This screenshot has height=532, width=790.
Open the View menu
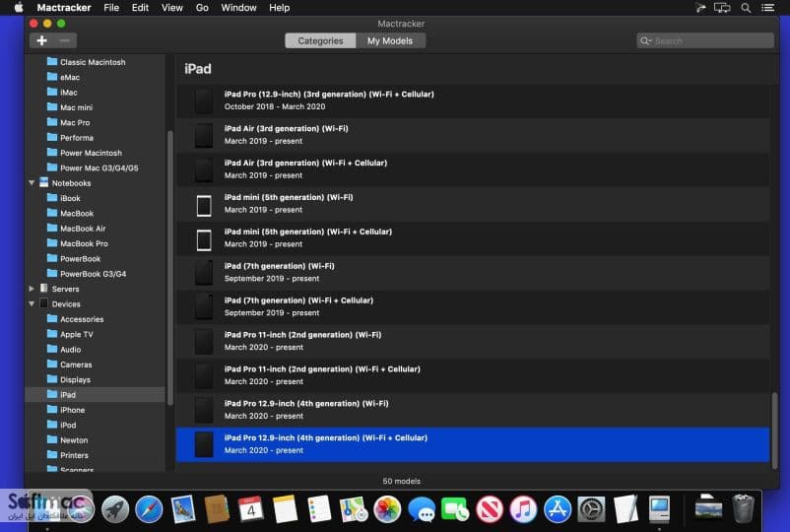coord(171,8)
